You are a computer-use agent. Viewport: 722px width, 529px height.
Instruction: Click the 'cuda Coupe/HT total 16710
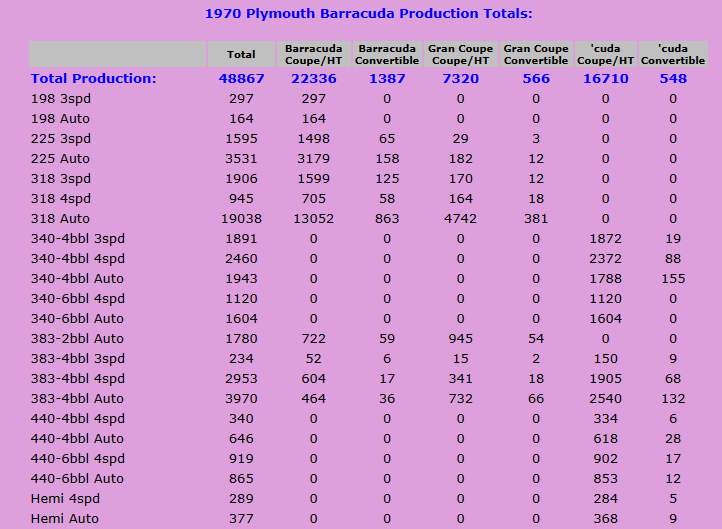[606, 78]
